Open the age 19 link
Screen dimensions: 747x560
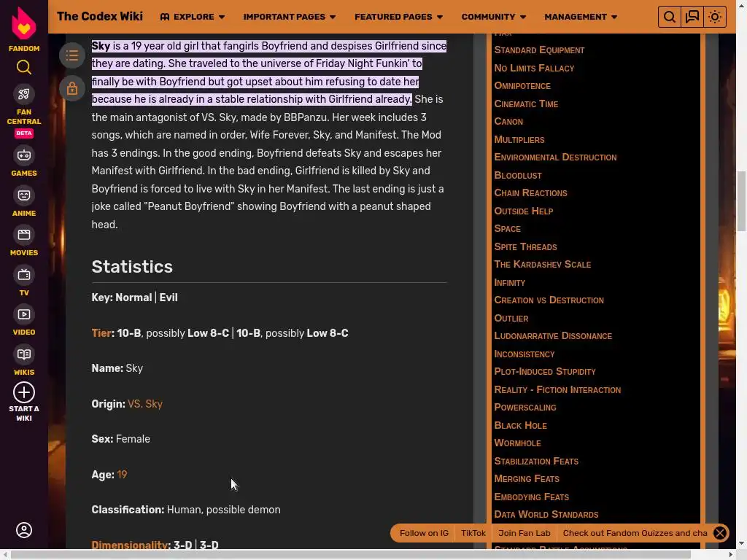pos(122,474)
